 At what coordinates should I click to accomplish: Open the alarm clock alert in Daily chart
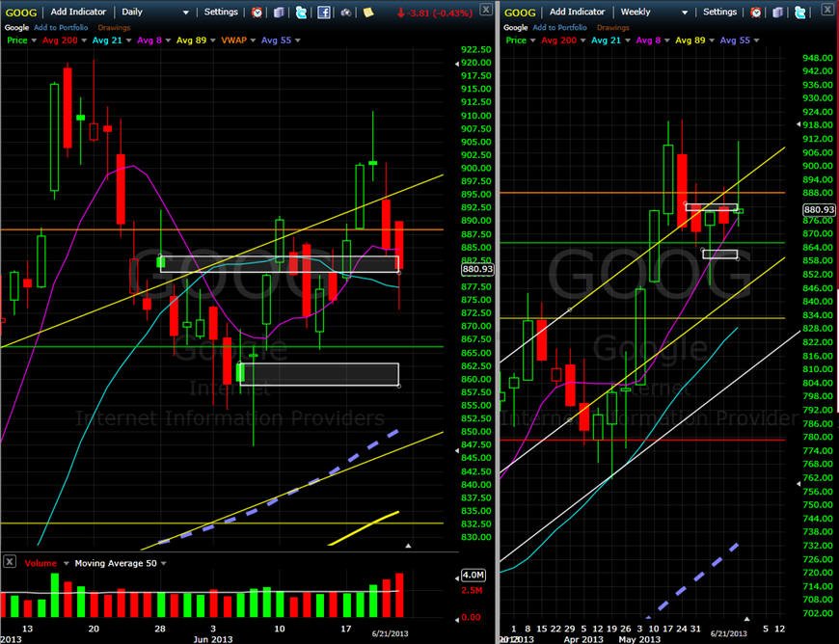click(257, 12)
